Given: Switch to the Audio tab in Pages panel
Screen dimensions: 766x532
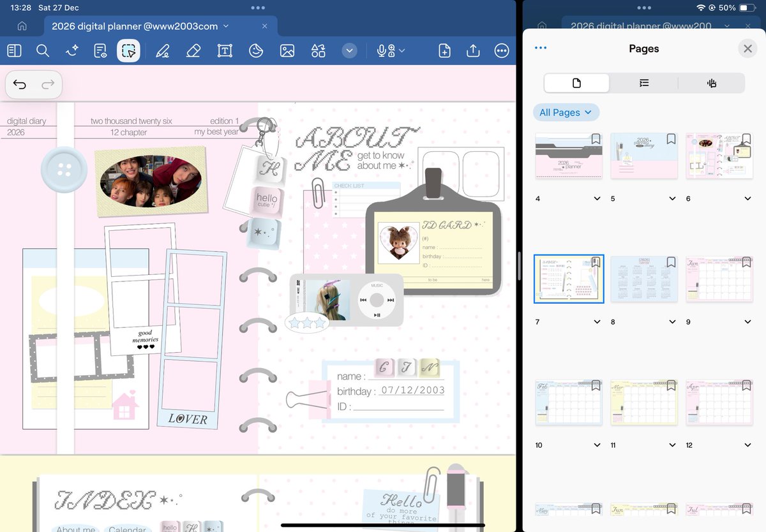Looking at the screenshot, I should click(x=711, y=82).
